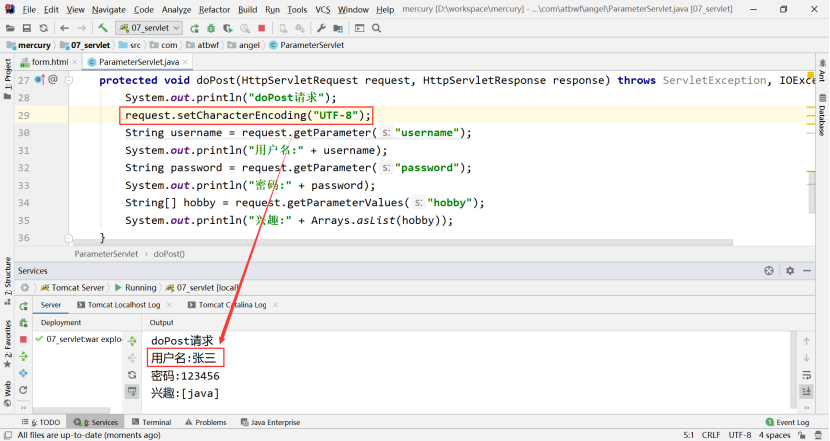Open the Structure tool window
Image resolution: width=830 pixels, height=441 pixels.
pos(7,281)
